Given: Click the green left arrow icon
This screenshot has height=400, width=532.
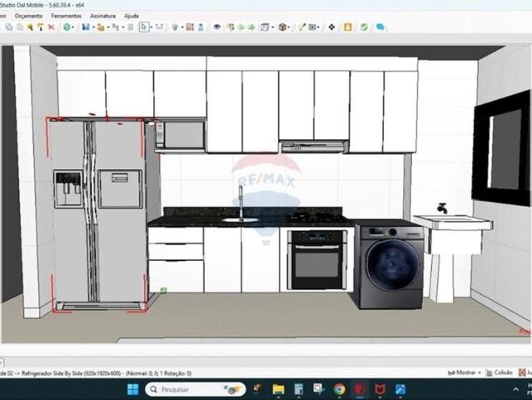Looking at the screenshot, I should point(241,27).
